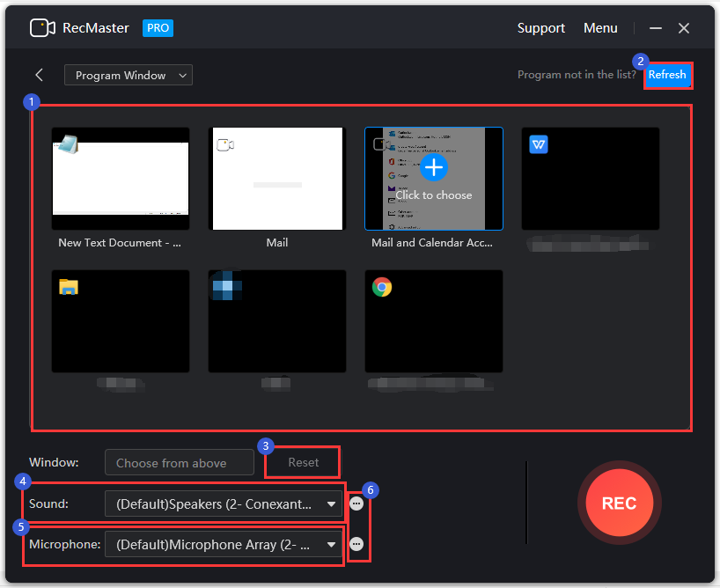
Task: Select the New Text Document window thumbnail
Action: (x=121, y=179)
